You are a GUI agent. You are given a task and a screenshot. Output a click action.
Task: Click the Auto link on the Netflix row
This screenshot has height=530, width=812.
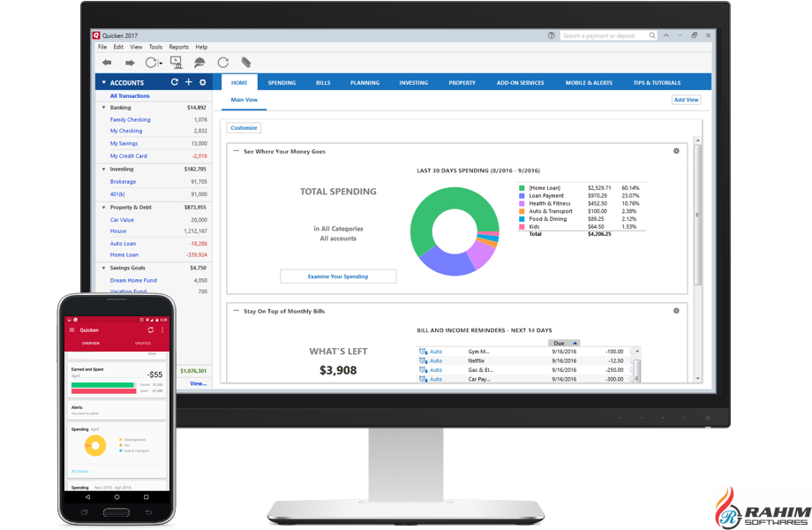click(x=436, y=360)
